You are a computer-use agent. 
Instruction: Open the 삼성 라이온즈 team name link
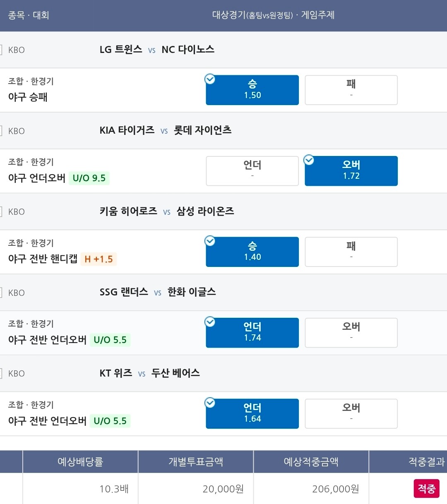tap(205, 211)
